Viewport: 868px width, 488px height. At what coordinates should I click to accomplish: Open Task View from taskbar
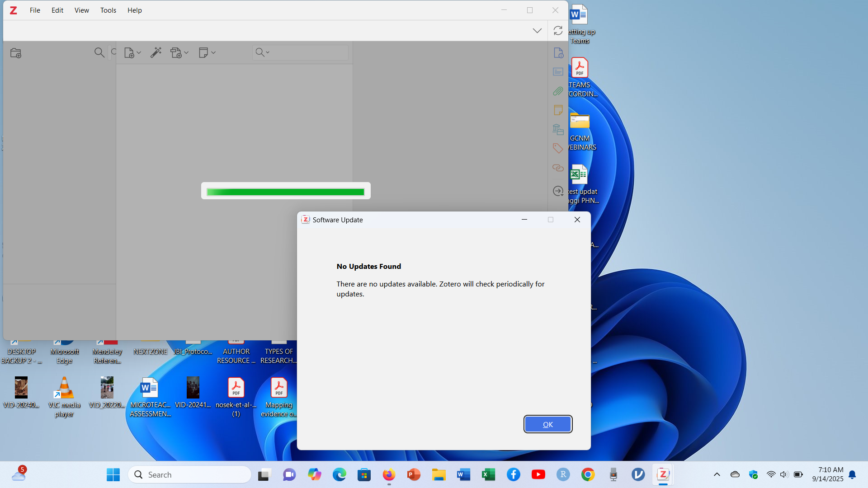coord(264,474)
